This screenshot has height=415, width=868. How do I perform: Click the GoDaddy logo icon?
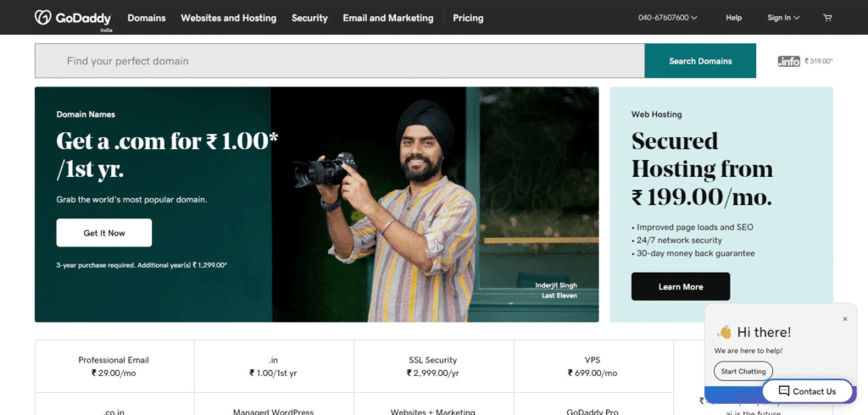(x=43, y=17)
